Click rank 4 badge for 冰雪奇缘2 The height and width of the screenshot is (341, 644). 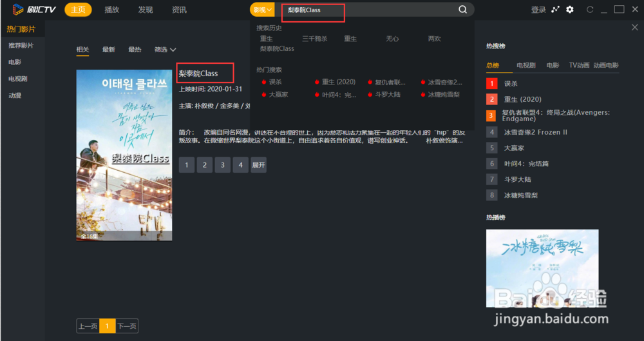491,132
